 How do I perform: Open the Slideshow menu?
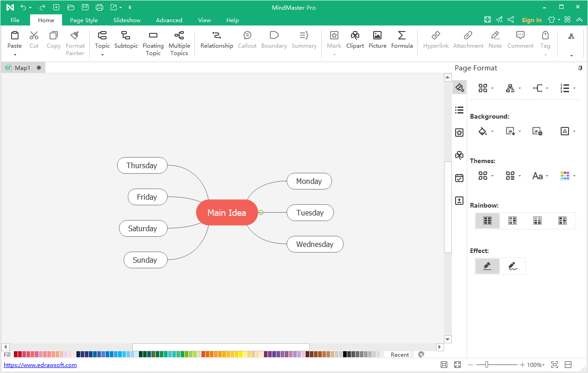click(126, 20)
